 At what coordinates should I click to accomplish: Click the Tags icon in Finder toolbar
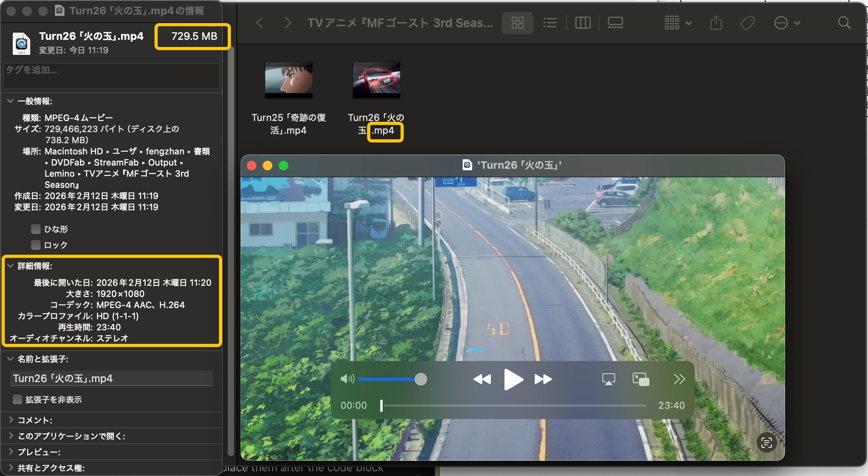(x=747, y=23)
